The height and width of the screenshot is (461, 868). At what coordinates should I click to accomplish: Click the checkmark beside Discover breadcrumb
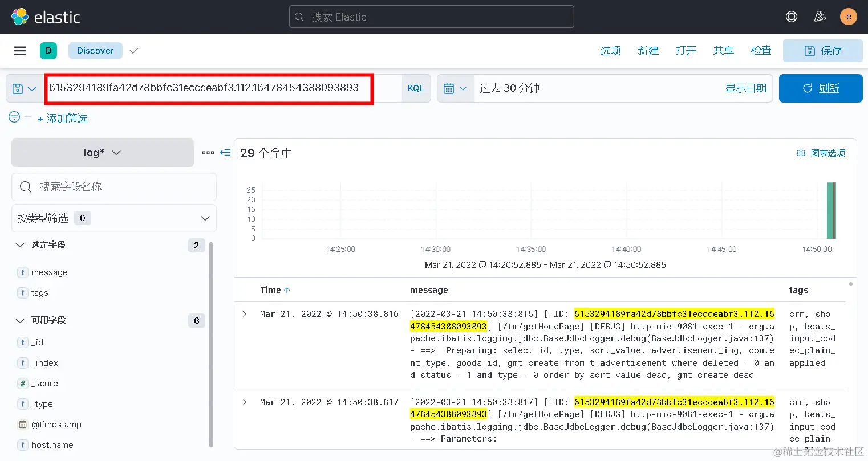click(134, 51)
